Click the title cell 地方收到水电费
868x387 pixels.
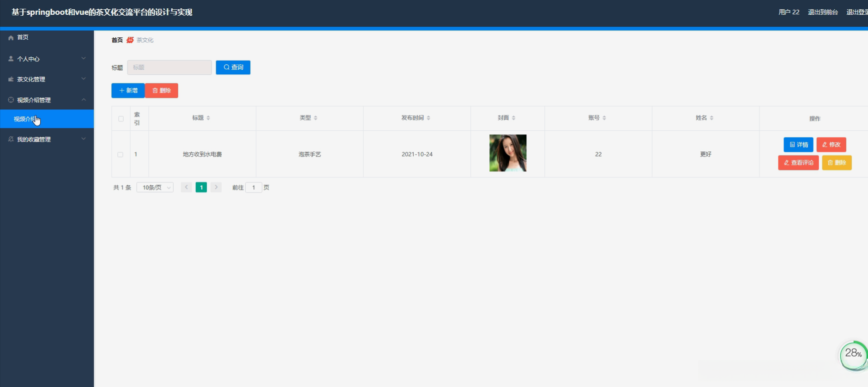coord(202,154)
